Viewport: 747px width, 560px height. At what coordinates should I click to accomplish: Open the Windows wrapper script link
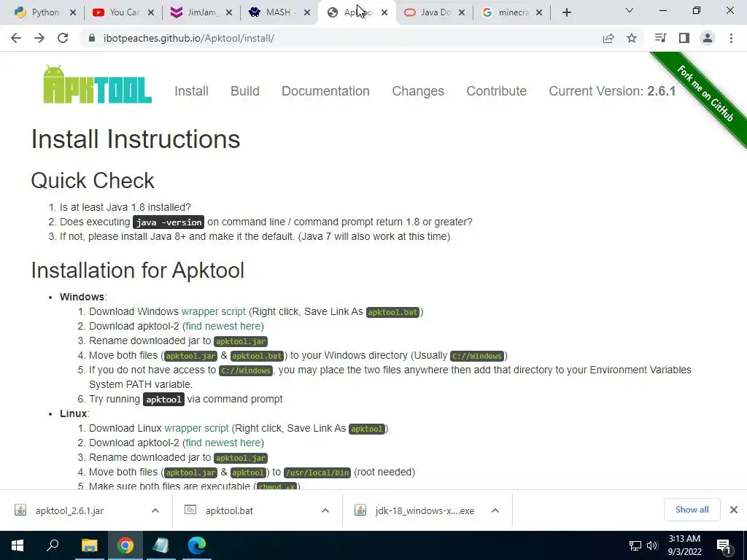click(214, 311)
